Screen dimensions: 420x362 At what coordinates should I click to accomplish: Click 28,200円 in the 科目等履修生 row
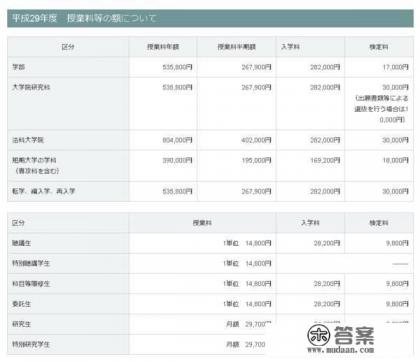pos(327,284)
